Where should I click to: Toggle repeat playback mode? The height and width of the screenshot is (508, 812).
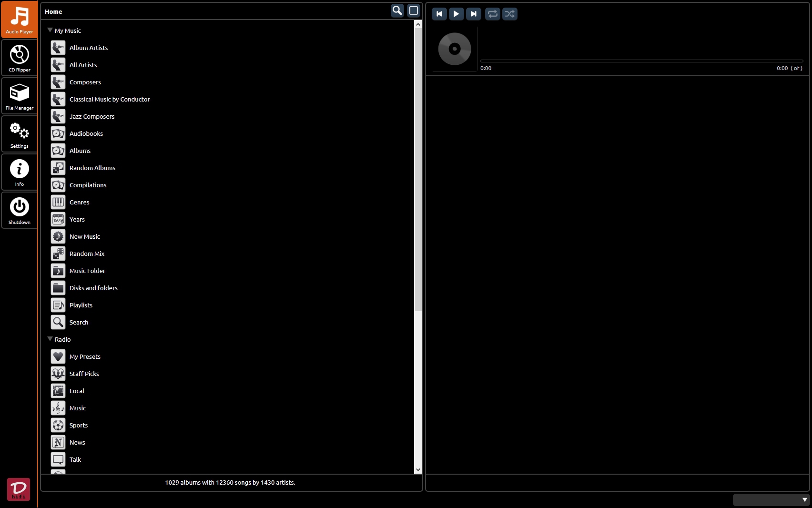492,14
